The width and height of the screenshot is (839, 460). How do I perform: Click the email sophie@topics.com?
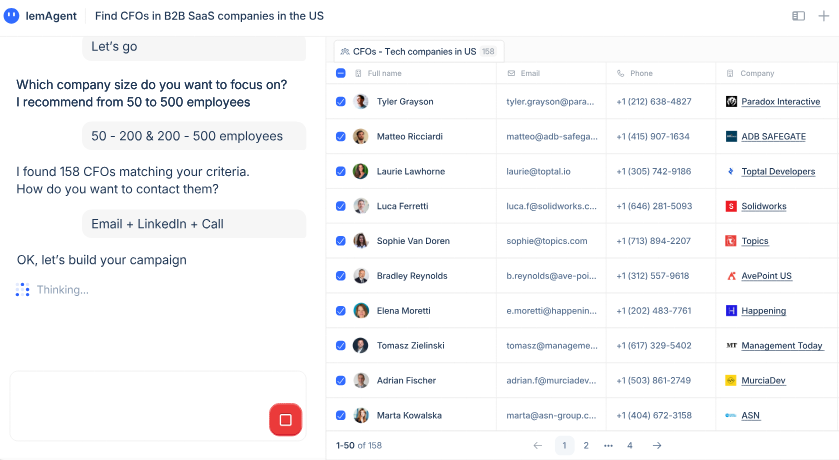(x=547, y=241)
